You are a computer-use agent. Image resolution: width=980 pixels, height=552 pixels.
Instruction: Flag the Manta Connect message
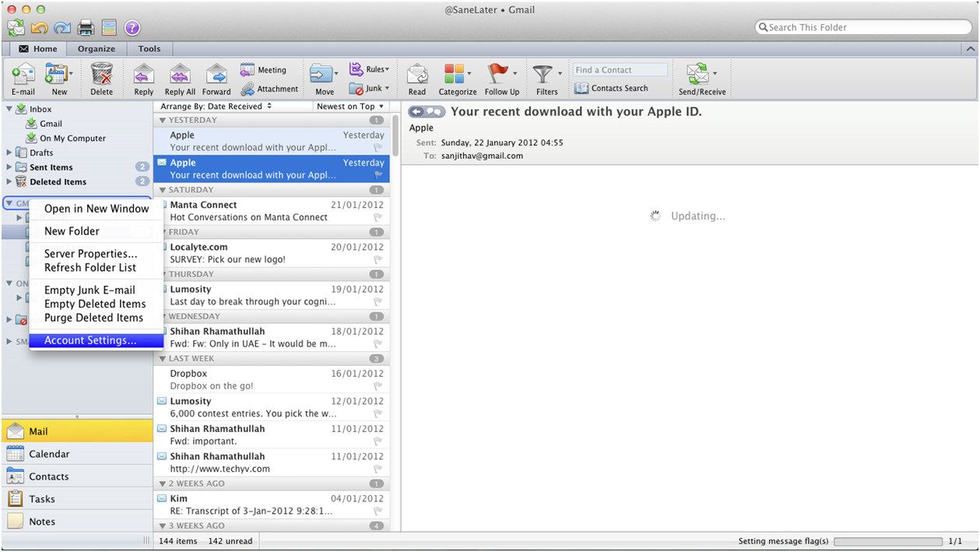[x=378, y=218]
